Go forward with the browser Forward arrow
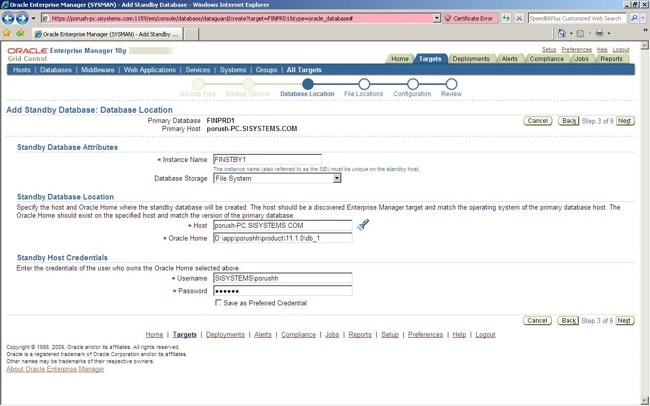 coord(22,18)
